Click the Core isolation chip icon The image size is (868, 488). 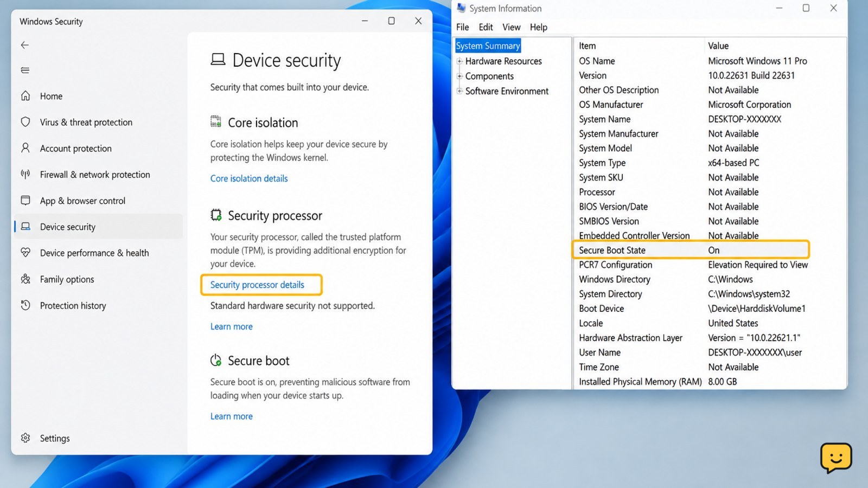tap(216, 121)
